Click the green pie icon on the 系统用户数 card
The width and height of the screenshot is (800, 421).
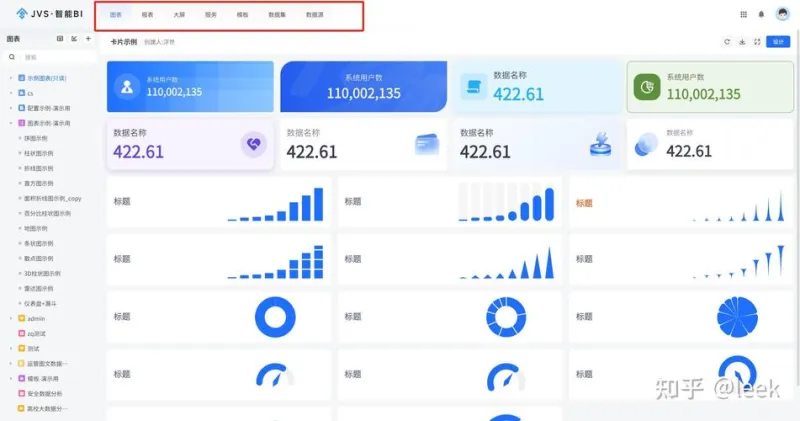point(647,87)
